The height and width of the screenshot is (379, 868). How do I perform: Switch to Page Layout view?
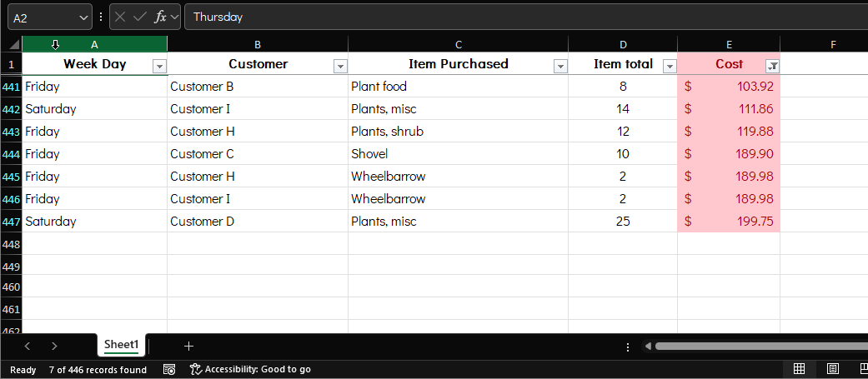point(832,369)
